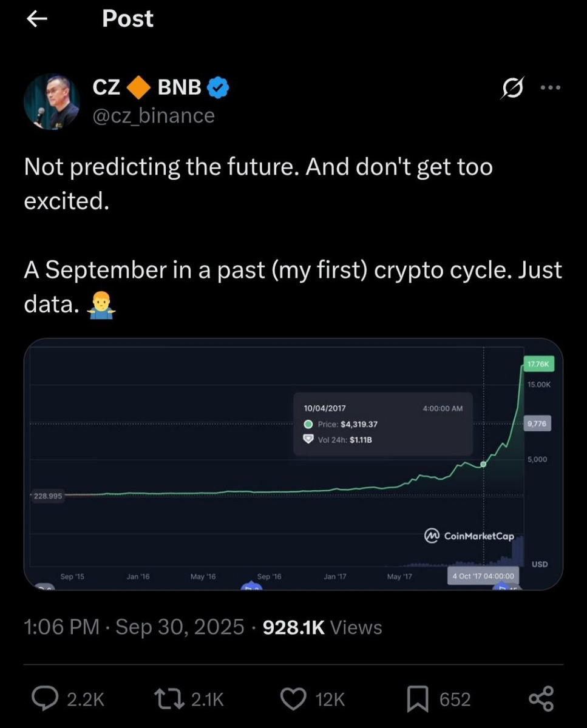Viewport: 587px width, 728px height.
Task: Click the 4 Oct '17 chart marker
Action: tap(483, 576)
